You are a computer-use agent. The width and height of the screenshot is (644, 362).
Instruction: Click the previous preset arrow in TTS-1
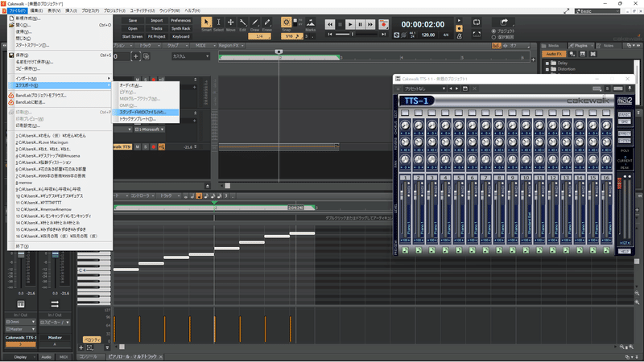coord(451,88)
